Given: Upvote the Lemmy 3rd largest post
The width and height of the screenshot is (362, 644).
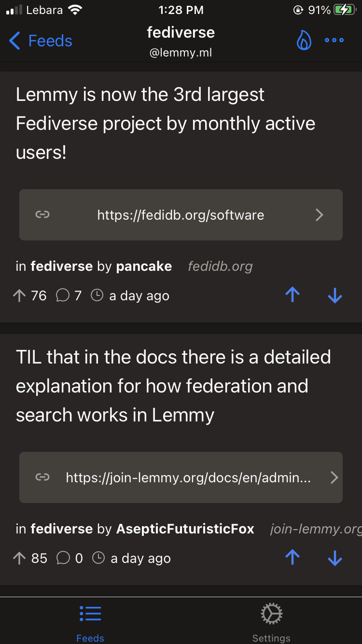Looking at the screenshot, I should click(x=292, y=295).
